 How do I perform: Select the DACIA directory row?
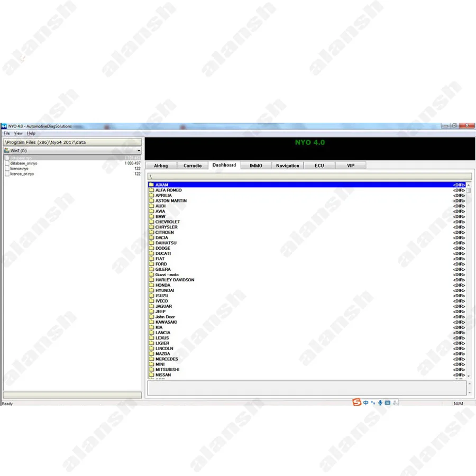[307, 237]
